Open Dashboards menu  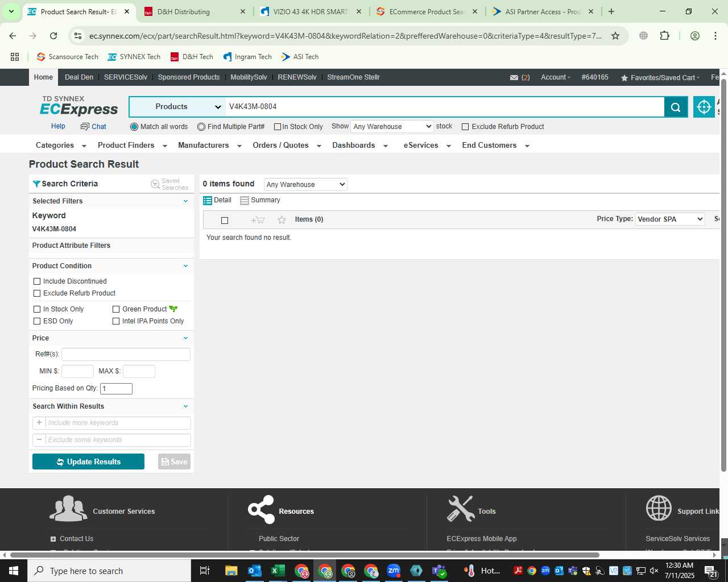tap(360, 145)
